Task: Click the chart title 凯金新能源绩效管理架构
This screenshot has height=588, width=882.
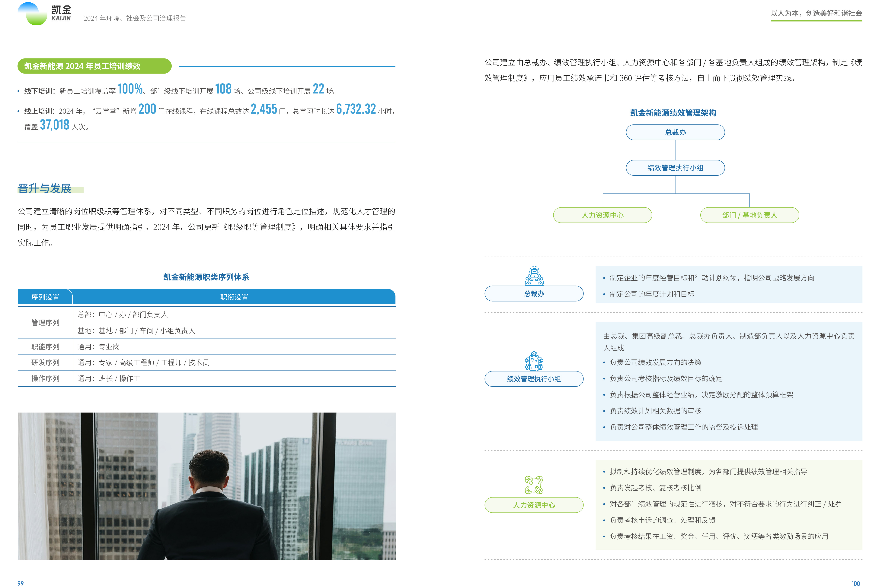Action: click(673, 113)
